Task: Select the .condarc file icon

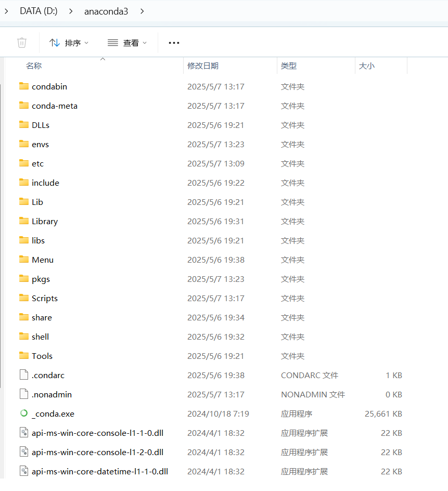Action: tap(24, 374)
